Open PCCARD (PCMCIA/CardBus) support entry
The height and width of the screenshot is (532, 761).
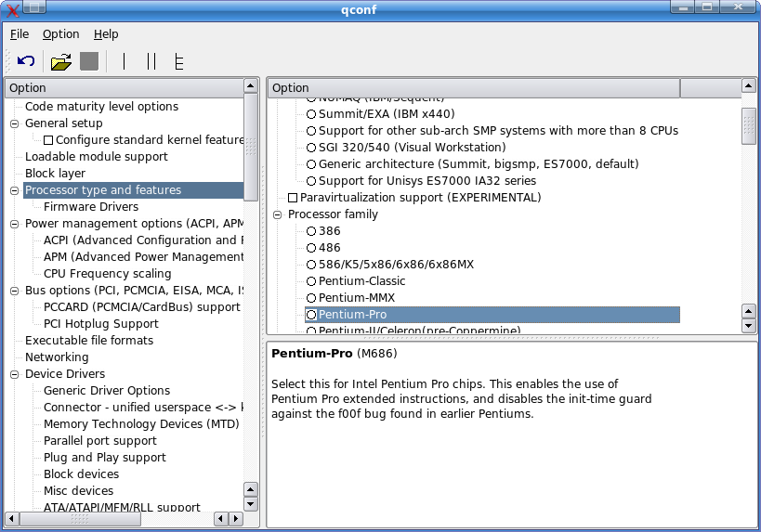coord(142,307)
